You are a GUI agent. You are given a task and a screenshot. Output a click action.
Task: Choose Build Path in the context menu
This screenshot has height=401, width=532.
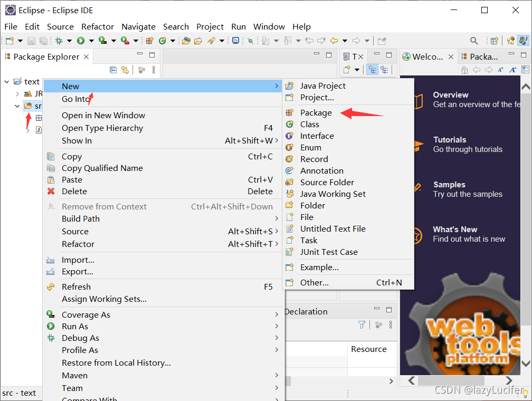pos(164,219)
